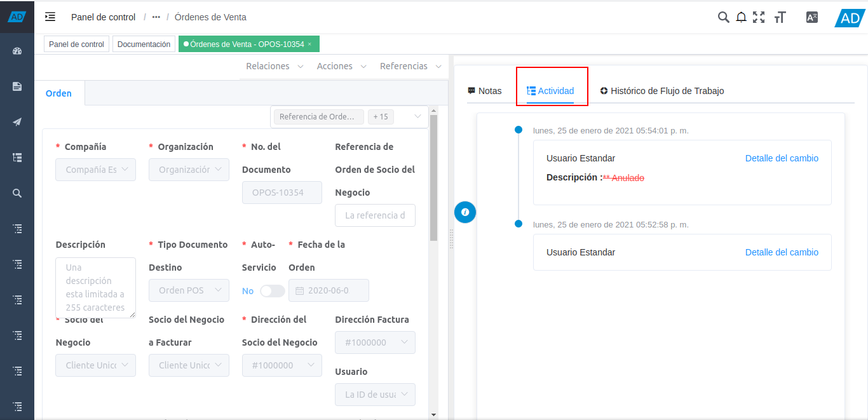Open Detalle del cambio for 05:54:01 entry
Viewport: 868px width, 420px height.
[x=782, y=158]
